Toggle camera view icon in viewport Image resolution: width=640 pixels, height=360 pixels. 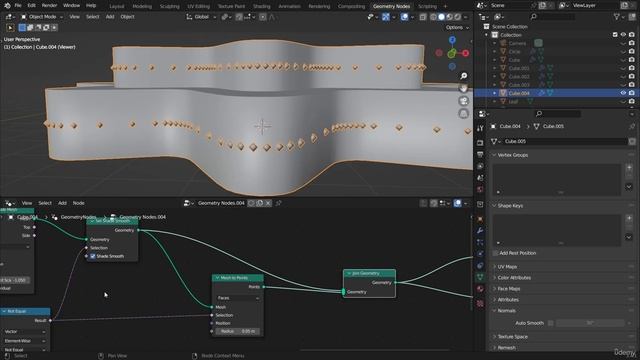pyautogui.click(x=464, y=101)
